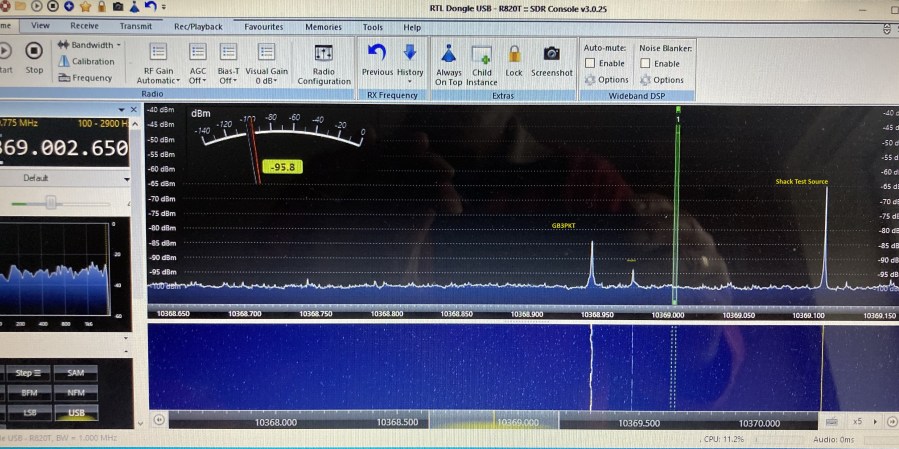Click the Stop radio button
The image size is (899, 449).
click(34, 56)
